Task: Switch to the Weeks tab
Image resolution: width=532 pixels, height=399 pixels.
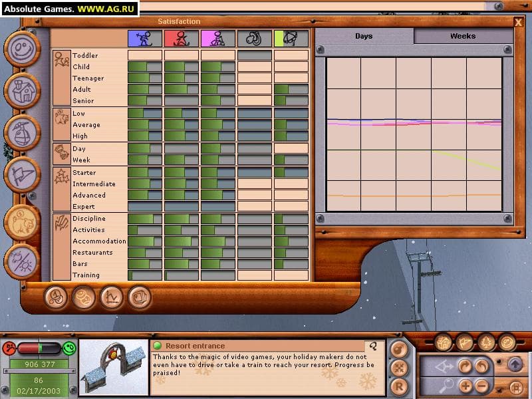Action: (463, 37)
